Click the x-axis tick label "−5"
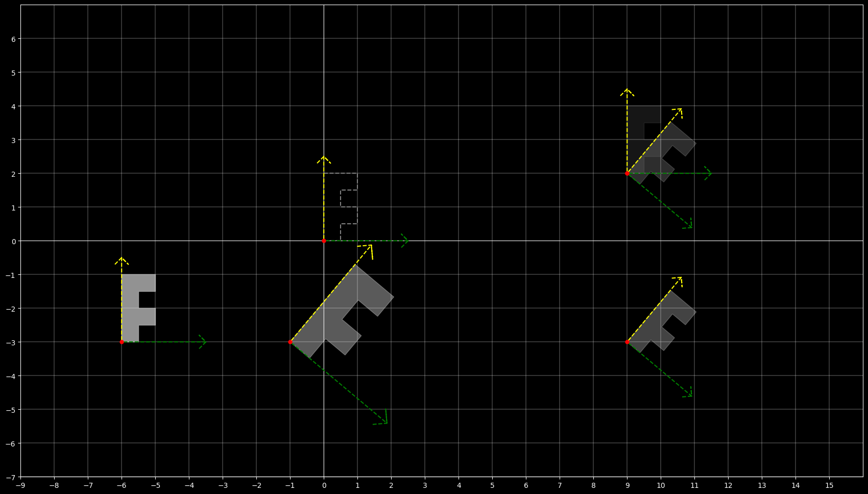This screenshot has width=868, height=494. (x=155, y=485)
